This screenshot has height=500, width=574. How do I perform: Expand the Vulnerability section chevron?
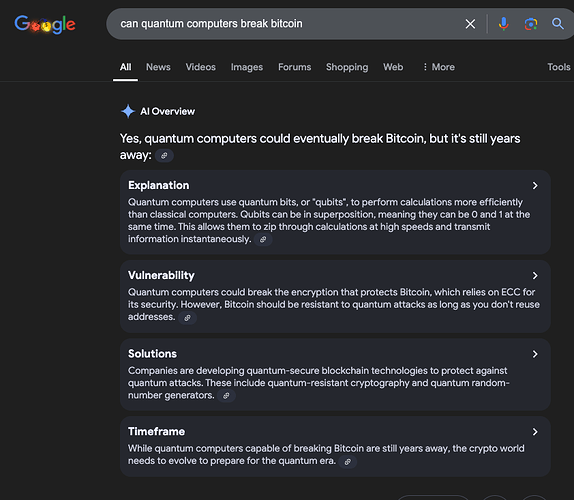point(535,275)
